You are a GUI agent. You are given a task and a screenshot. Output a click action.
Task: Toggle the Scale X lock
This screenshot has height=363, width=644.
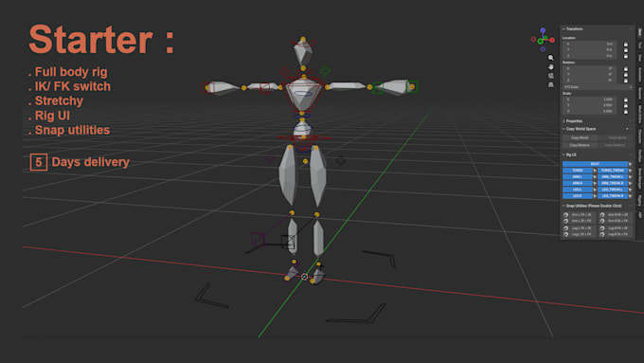point(625,100)
